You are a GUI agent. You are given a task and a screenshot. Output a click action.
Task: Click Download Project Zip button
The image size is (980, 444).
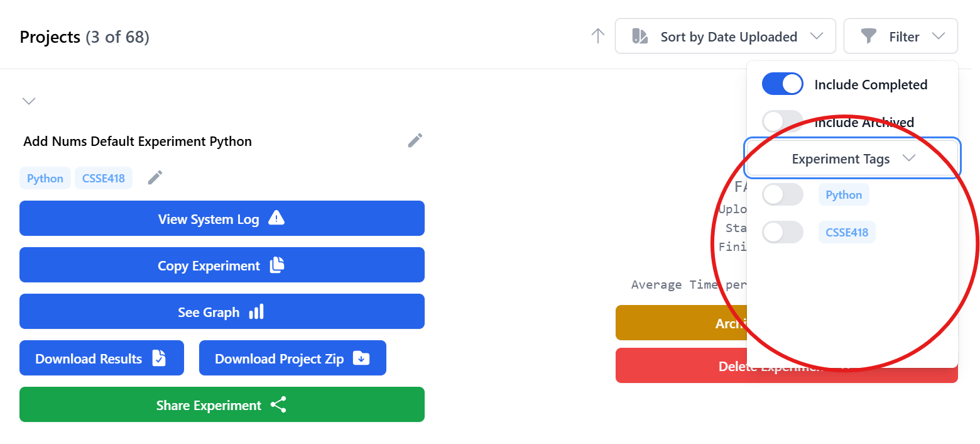293,358
